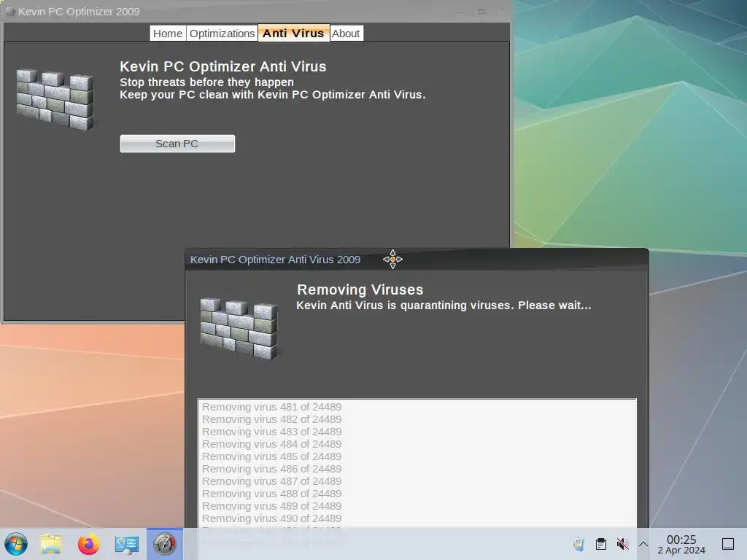Switch to the Home tab

[x=168, y=34]
